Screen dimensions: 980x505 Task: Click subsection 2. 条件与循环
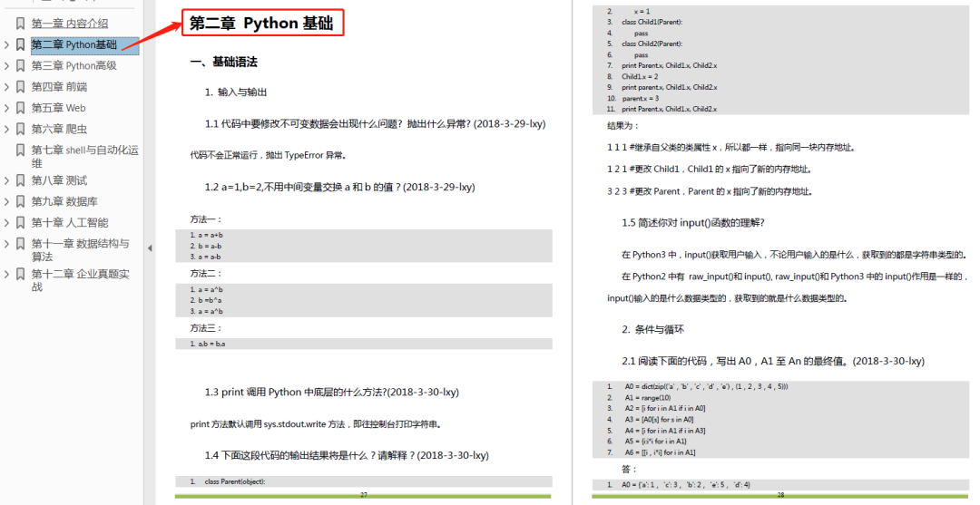coord(652,330)
